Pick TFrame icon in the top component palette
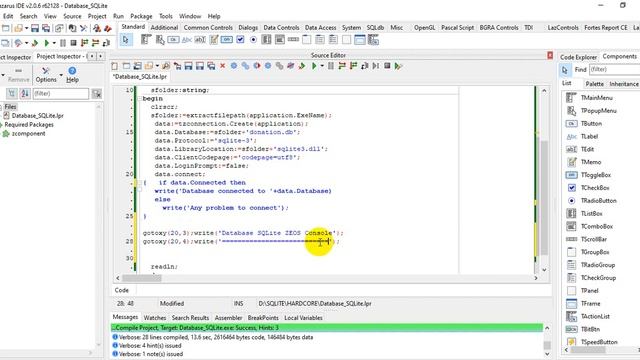 [x=360, y=40]
